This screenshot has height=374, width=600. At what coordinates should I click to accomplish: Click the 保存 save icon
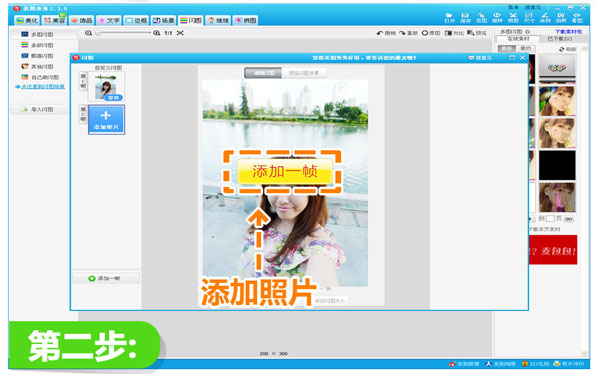click(x=465, y=18)
